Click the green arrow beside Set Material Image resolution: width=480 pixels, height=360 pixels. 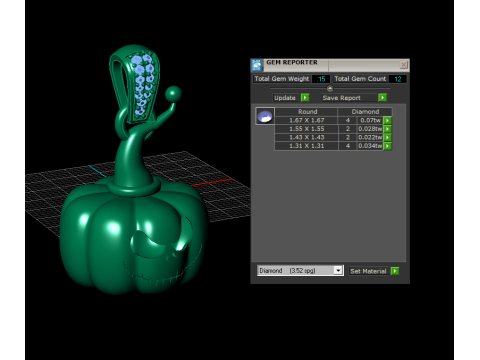(x=395, y=271)
